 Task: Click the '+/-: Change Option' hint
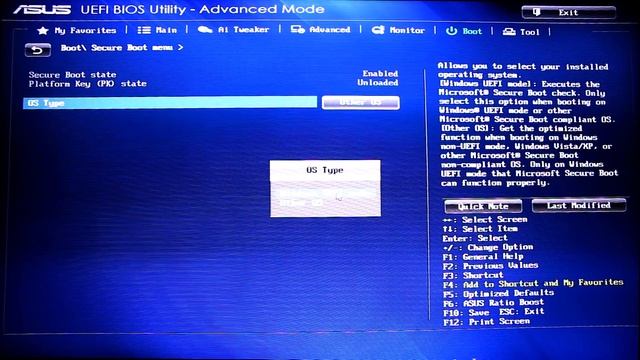pos(488,247)
